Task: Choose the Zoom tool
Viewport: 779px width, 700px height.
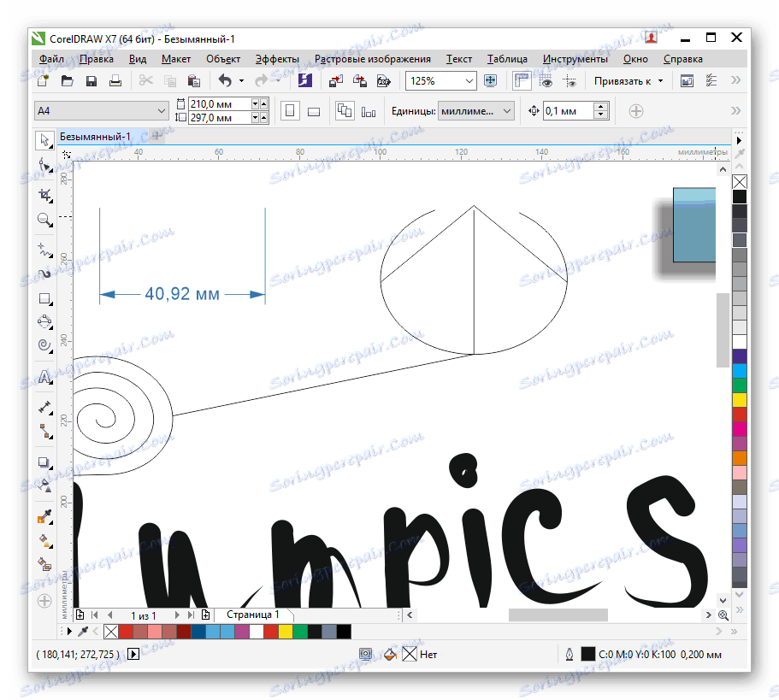Action: click(x=44, y=218)
